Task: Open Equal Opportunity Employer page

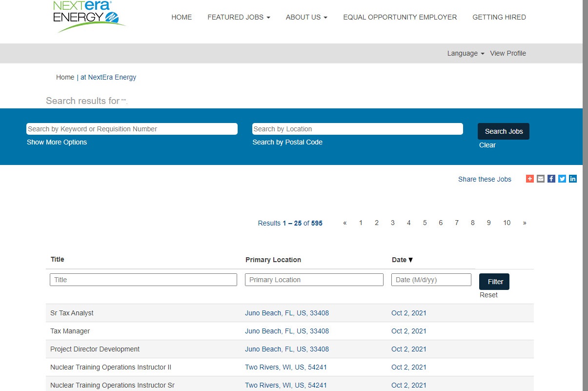Action: (400, 17)
